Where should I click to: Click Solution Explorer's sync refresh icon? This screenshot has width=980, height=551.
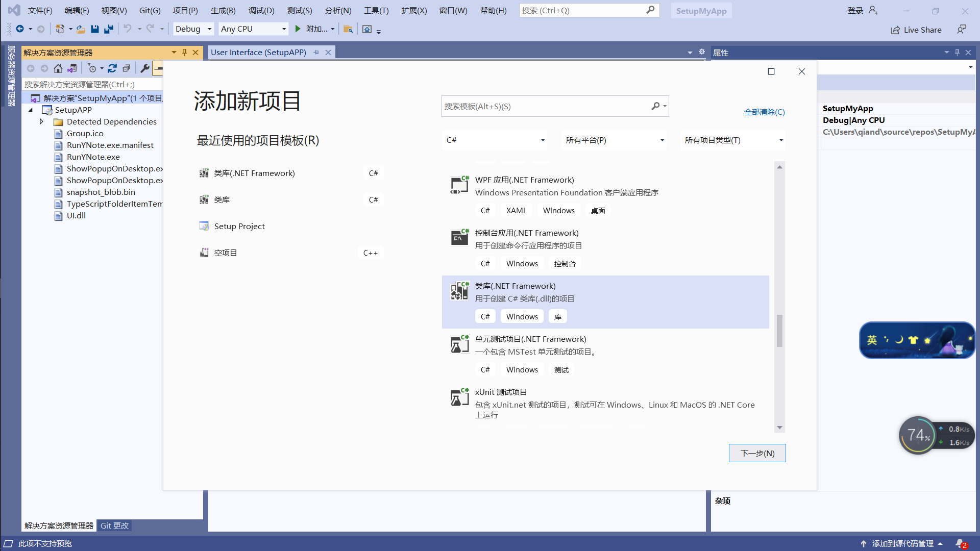pos(112,68)
